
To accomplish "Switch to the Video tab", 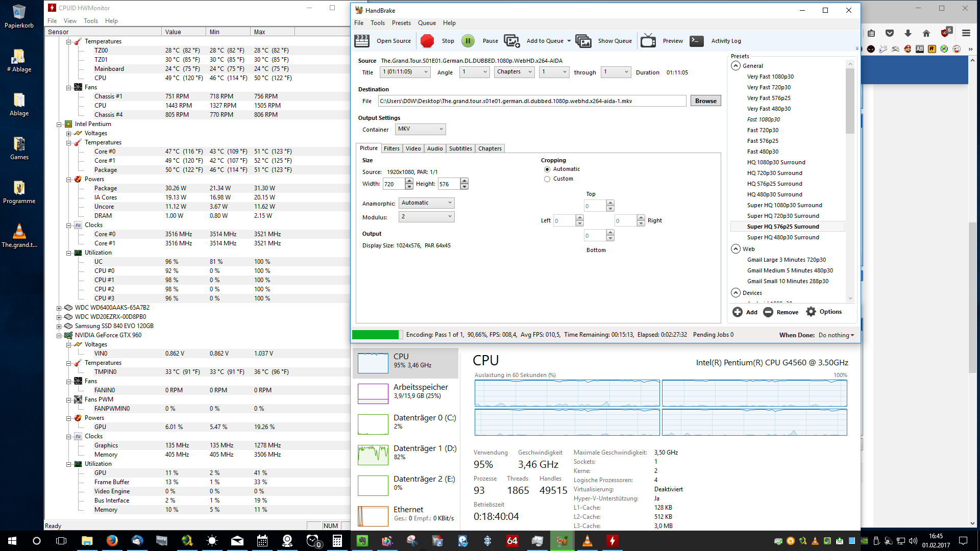I will [x=413, y=148].
